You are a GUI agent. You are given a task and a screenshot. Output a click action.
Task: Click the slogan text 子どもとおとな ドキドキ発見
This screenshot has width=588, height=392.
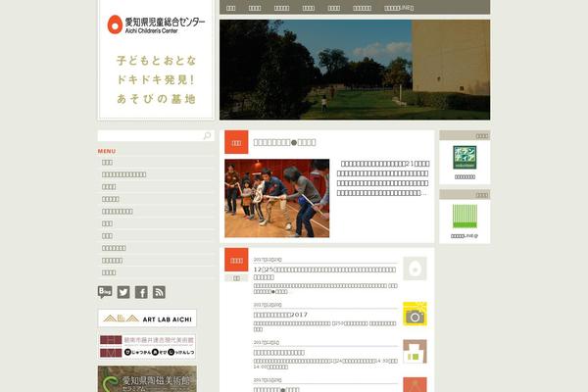click(156, 79)
